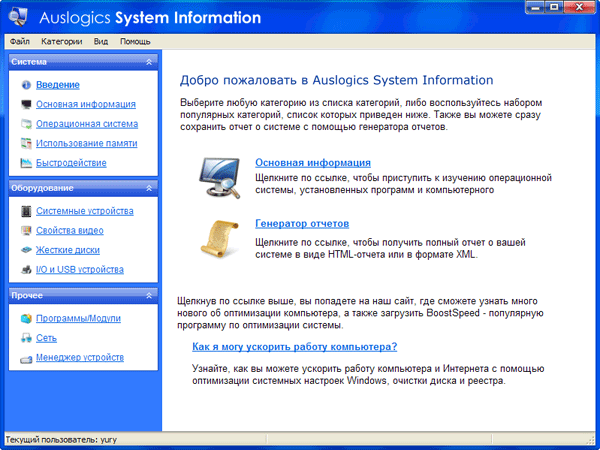Maximize the Auslogics window
Image resolution: width=600 pixels, height=450 pixels.
click(x=554, y=7)
